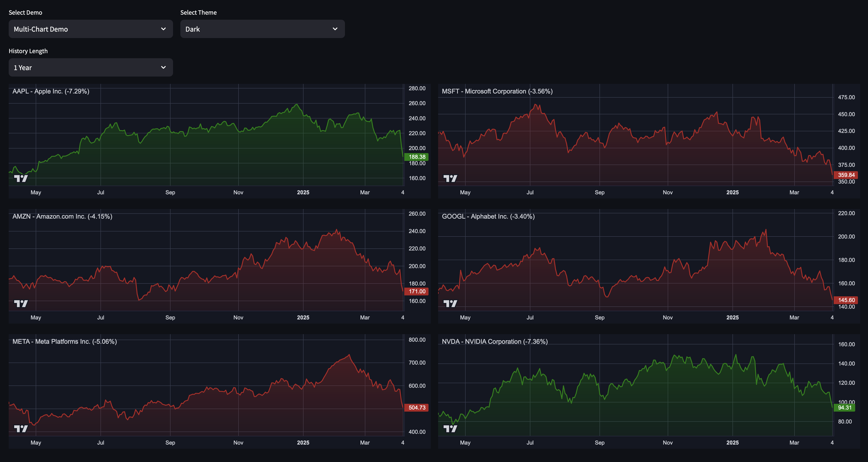
Task: Open the History Length dropdown
Action: (90, 67)
